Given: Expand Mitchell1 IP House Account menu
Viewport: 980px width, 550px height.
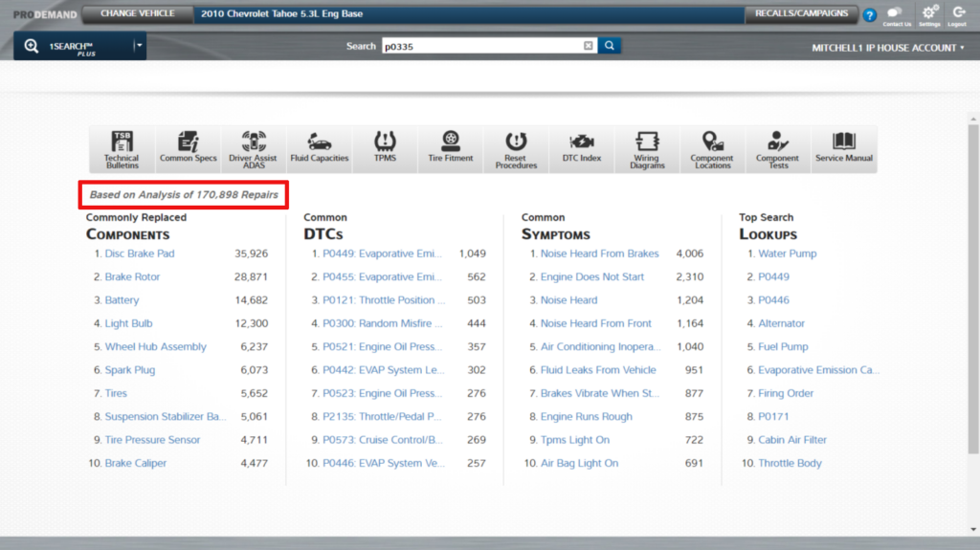Looking at the screenshot, I should [888, 48].
